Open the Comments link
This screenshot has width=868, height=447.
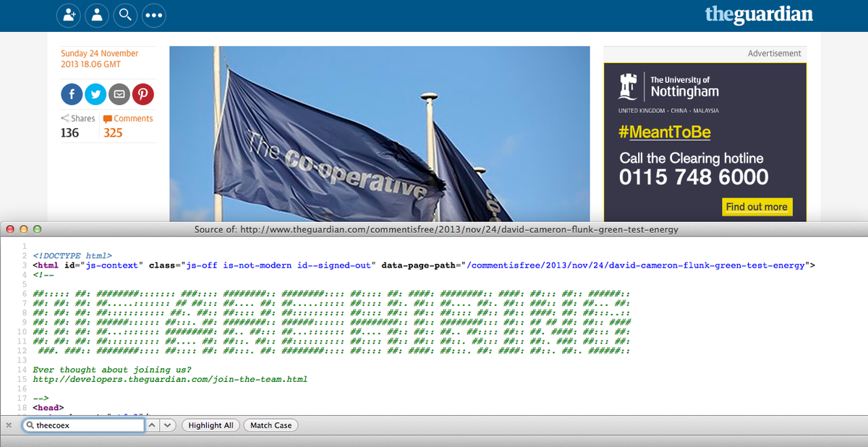(128, 119)
